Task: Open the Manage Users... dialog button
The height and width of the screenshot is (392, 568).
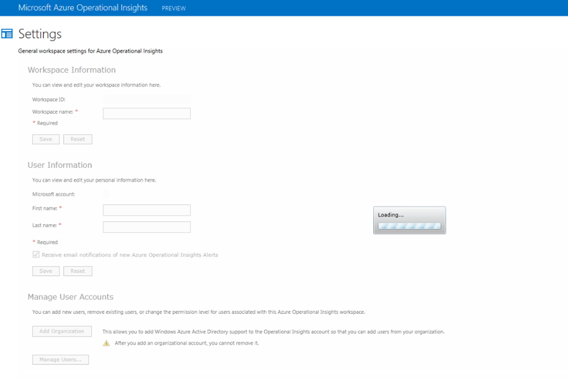Action: click(60, 360)
